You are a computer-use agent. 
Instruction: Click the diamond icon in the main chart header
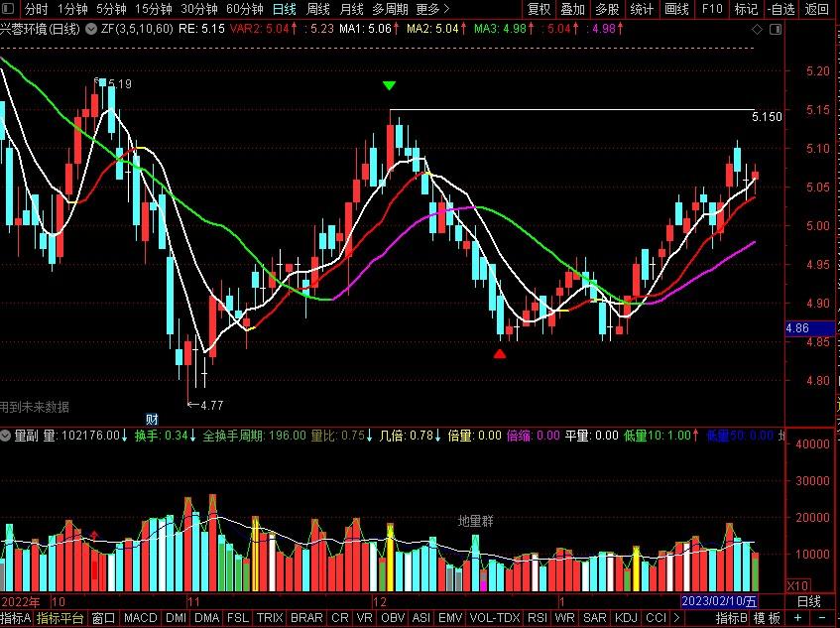point(757,30)
